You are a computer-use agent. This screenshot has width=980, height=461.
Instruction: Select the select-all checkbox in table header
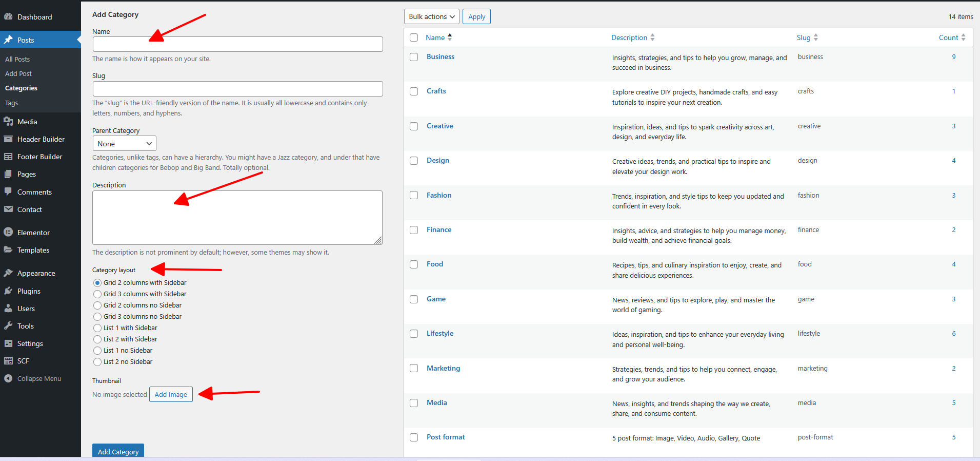click(414, 37)
